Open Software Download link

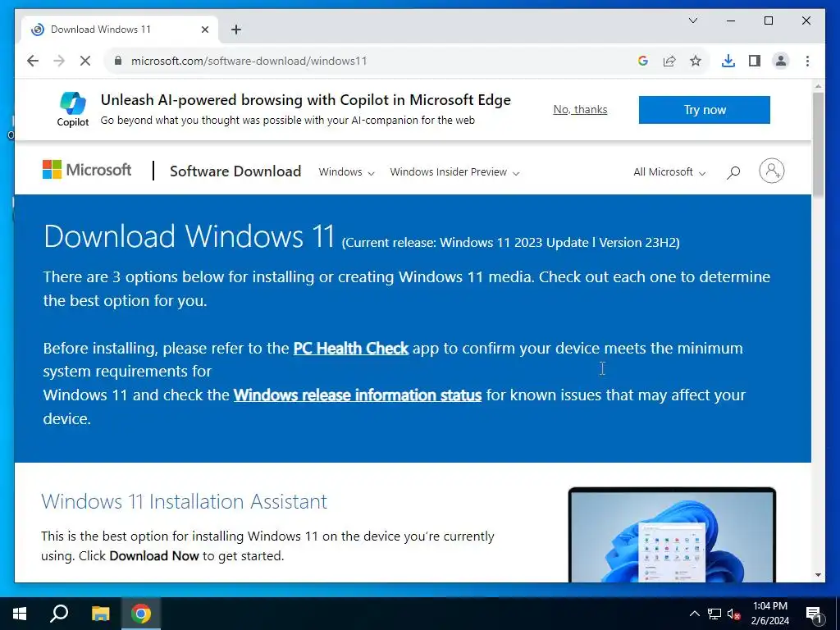pyautogui.click(x=235, y=171)
